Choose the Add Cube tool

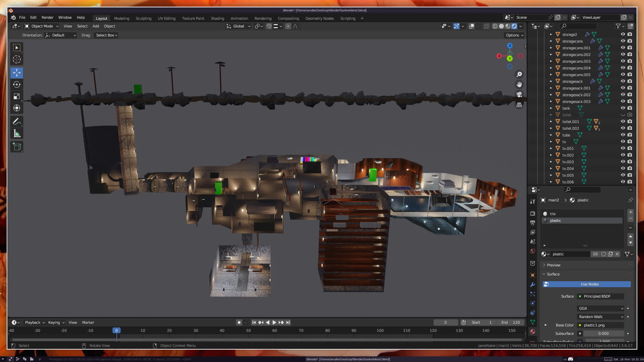(17, 146)
